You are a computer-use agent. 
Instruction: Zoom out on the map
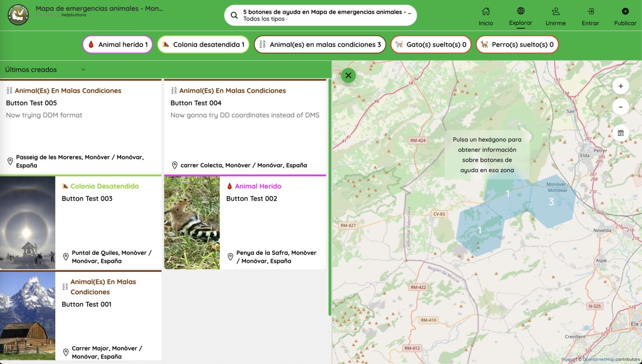620,107
